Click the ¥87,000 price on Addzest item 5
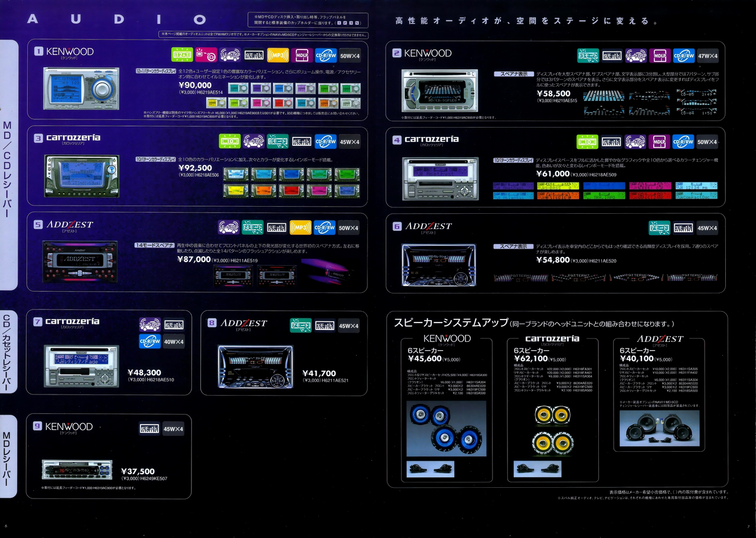Image resolution: width=756 pixels, height=538 pixels. click(194, 259)
